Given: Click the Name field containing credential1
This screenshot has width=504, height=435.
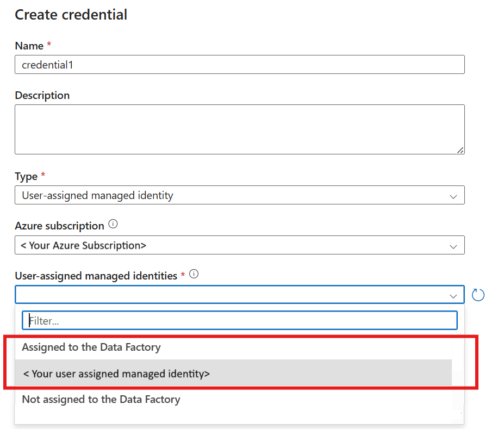Looking at the screenshot, I should [x=239, y=65].
